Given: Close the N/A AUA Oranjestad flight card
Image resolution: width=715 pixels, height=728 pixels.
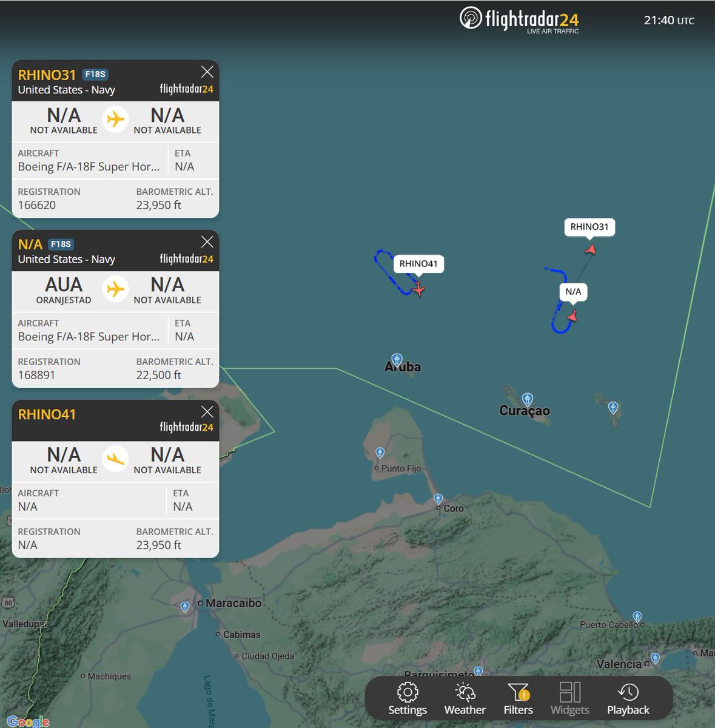Looking at the screenshot, I should pos(207,241).
